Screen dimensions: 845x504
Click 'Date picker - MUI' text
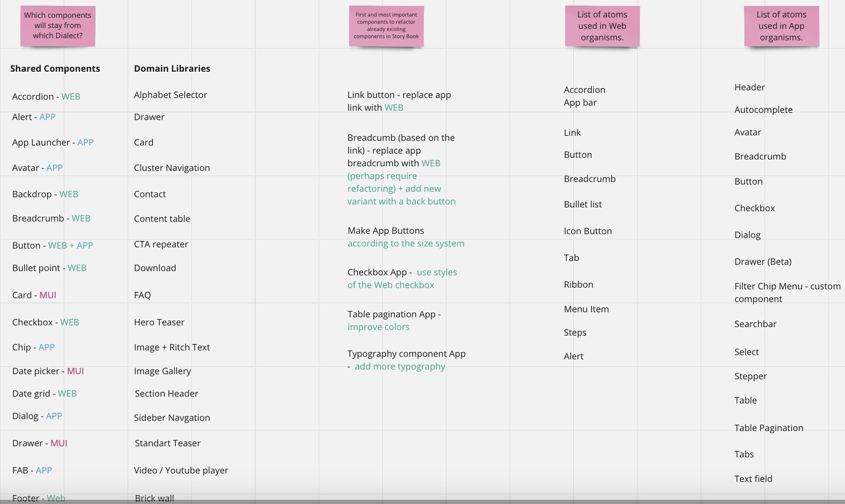click(48, 371)
